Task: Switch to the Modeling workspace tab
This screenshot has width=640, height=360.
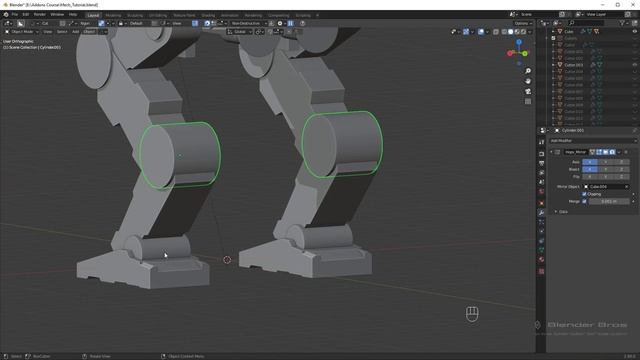Action: tap(113, 15)
